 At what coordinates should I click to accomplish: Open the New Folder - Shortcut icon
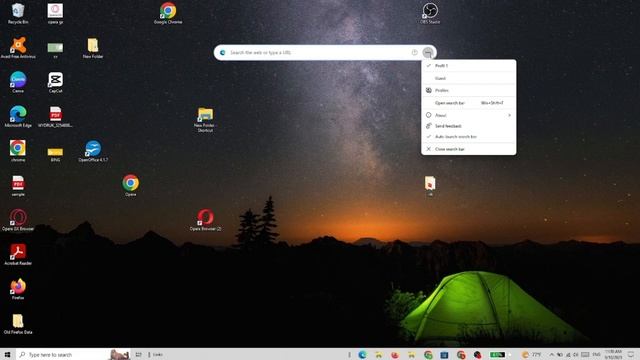coord(205,119)
